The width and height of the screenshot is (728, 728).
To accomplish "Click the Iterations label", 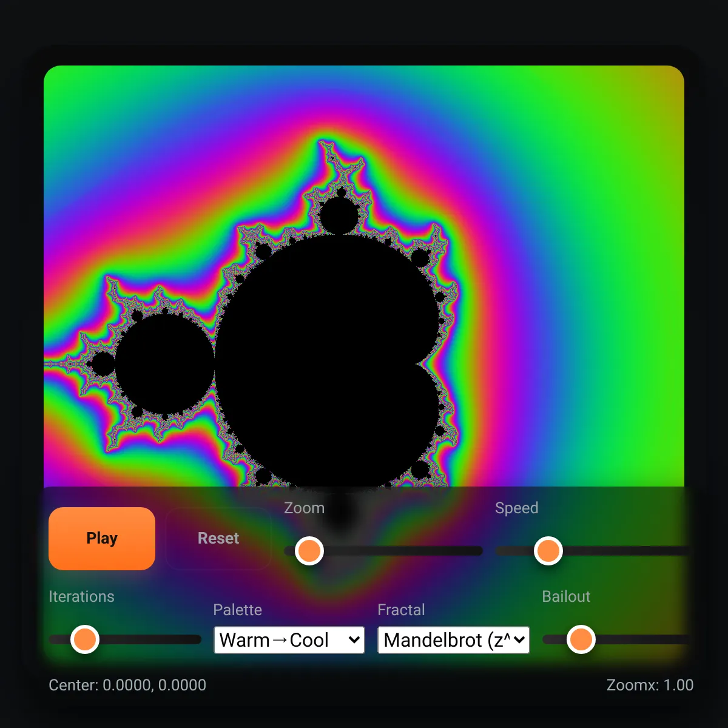I will 81,596.
